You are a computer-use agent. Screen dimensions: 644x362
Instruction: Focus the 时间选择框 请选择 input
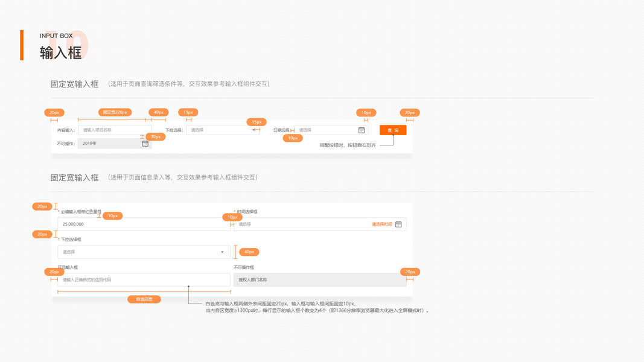320,224
